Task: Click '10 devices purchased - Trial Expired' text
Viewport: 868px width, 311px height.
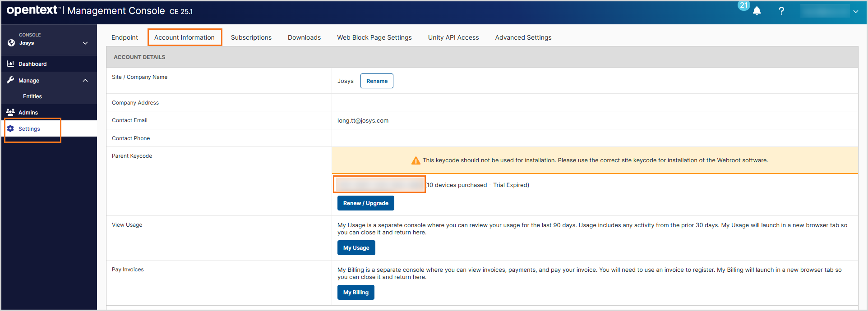Action: (x=478, y=185)
